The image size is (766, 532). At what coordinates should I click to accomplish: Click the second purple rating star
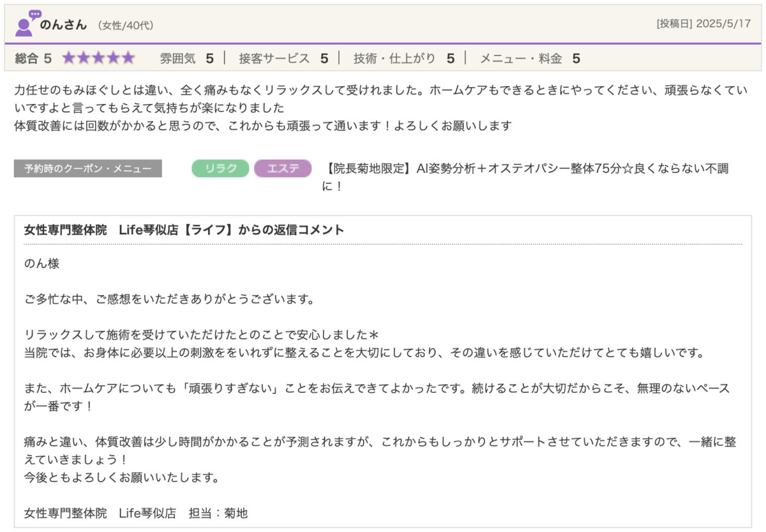84,59
